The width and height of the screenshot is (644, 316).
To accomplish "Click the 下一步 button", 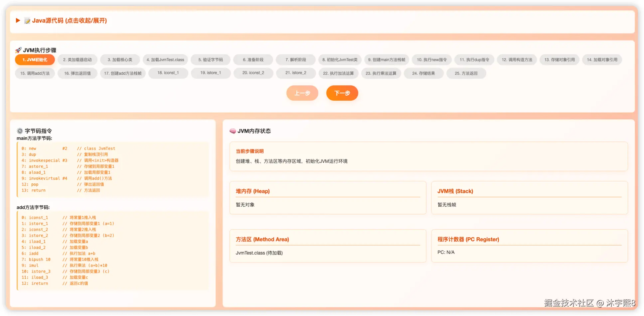I will click(x=342, y=93).
